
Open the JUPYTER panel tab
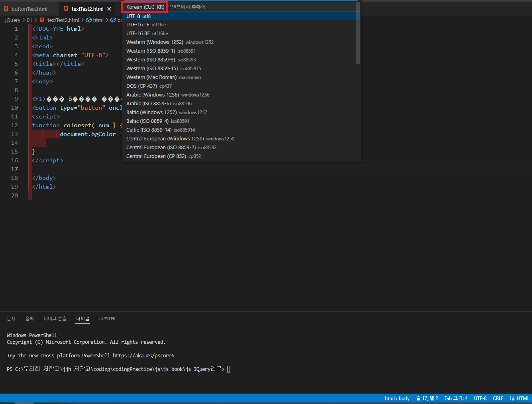tap(107, 318)
